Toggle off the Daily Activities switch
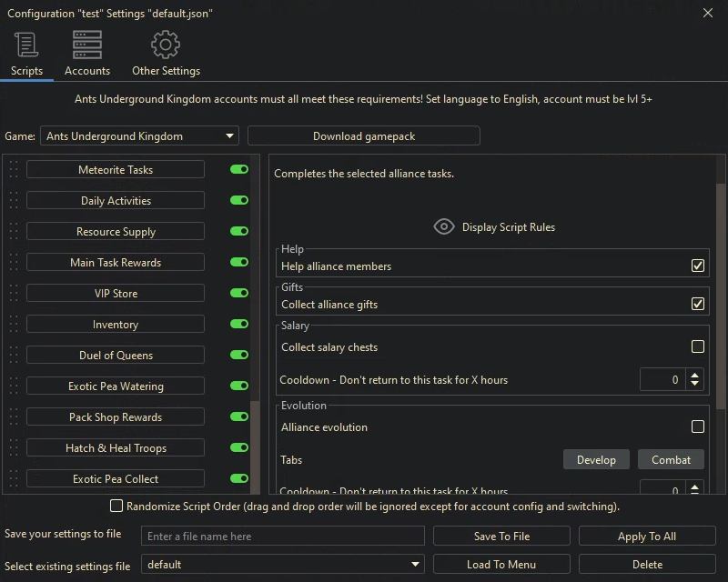 [239, 200]
